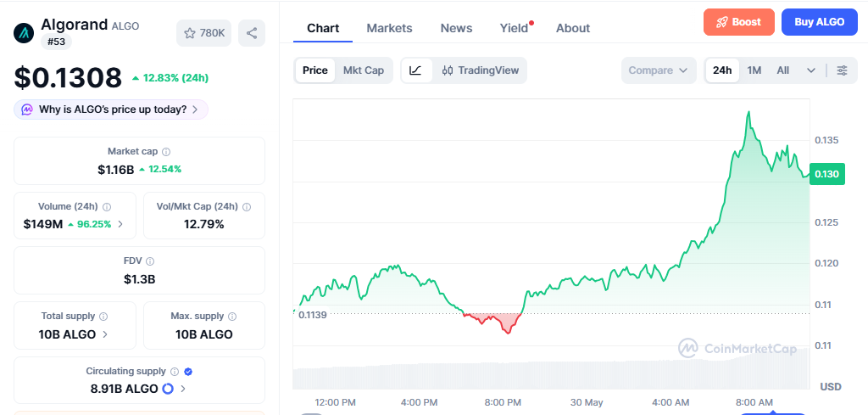Open chart settings sliders icon

click(842, 70)
